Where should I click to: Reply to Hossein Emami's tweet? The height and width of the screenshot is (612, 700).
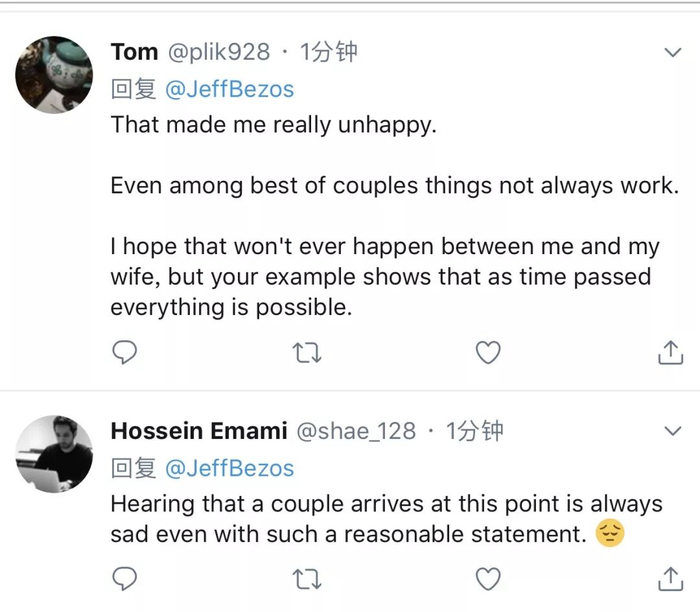124,578
